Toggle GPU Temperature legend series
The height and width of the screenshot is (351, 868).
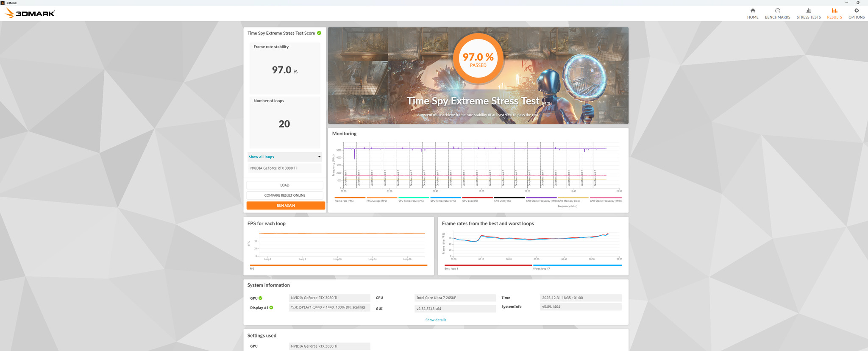pos(445,199)
